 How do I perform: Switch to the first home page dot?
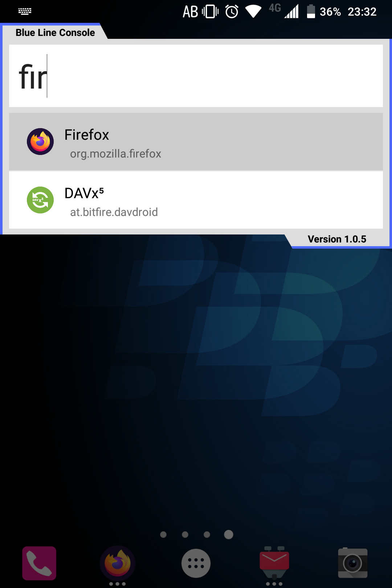point(163,535)
